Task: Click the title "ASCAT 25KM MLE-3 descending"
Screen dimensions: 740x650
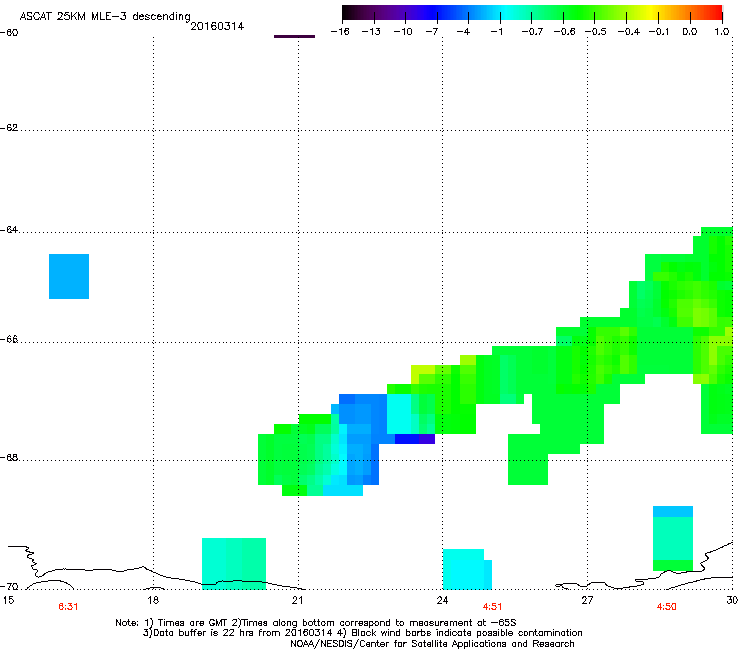Action: 105,16
